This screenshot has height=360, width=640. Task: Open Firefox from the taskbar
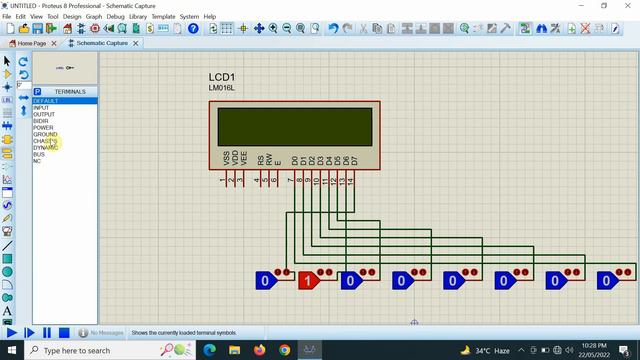(x=259, y=350)
